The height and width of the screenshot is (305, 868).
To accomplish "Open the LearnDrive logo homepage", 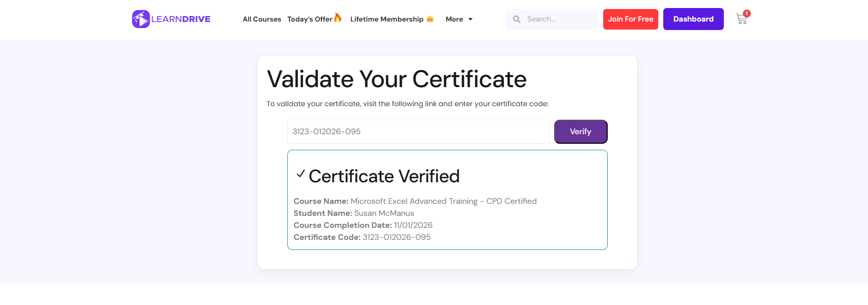I will [x=171, y=19].
